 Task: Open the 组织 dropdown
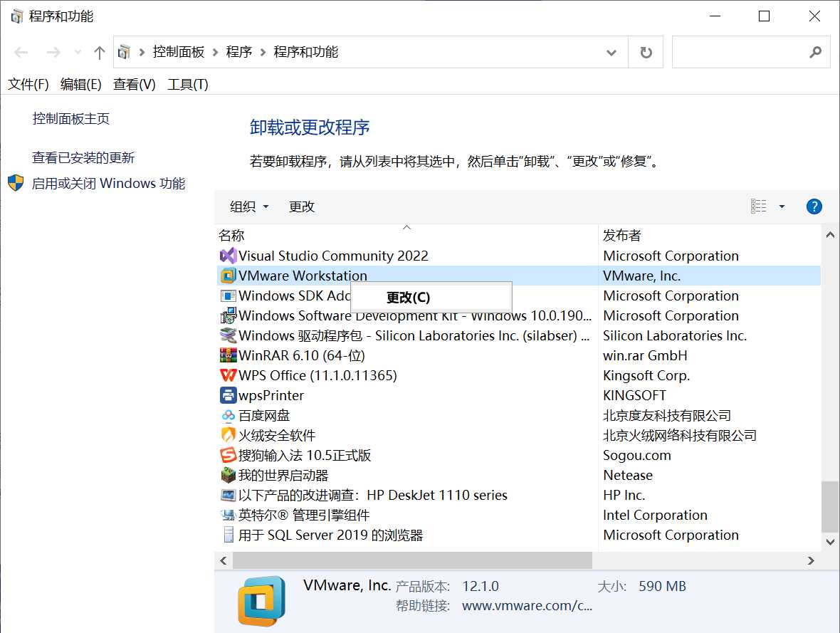(x=249, y=206)
